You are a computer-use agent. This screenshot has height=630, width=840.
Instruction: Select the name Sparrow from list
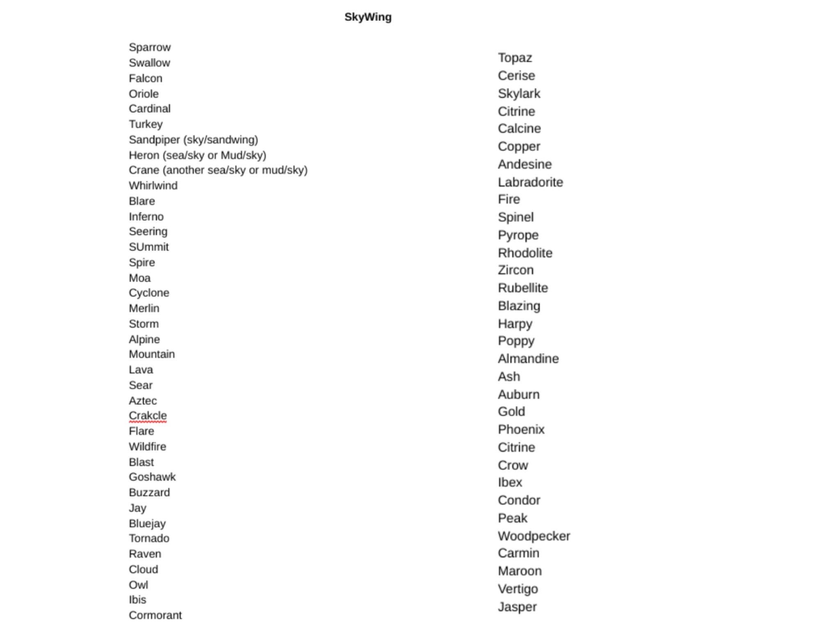147,48
